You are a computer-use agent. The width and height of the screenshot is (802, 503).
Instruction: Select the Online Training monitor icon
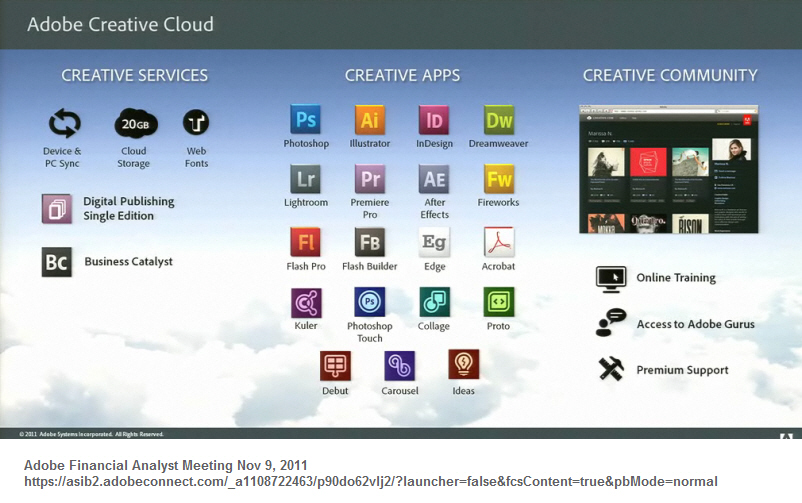[x=610, y=278]
